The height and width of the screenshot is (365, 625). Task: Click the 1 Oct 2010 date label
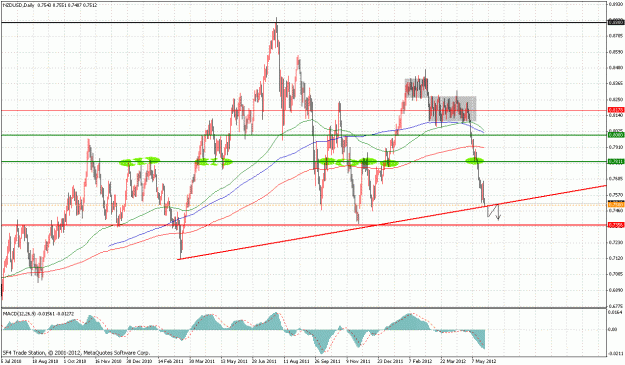pyautogui.click(x=75, y=361)
